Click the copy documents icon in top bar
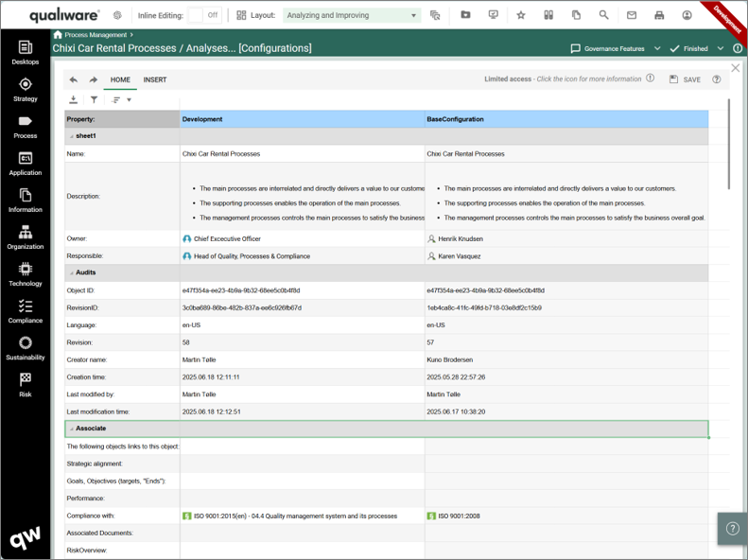This screenshot has height=560, width=748. (x=576, y=15)
